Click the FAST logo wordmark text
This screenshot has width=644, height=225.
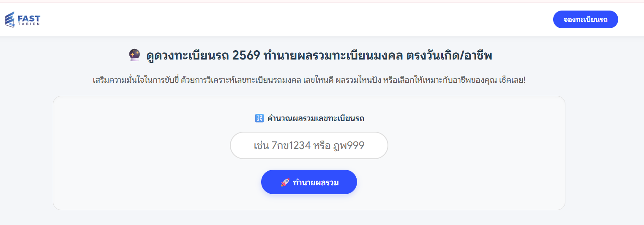pyautogui.click(x=29, y=18)
